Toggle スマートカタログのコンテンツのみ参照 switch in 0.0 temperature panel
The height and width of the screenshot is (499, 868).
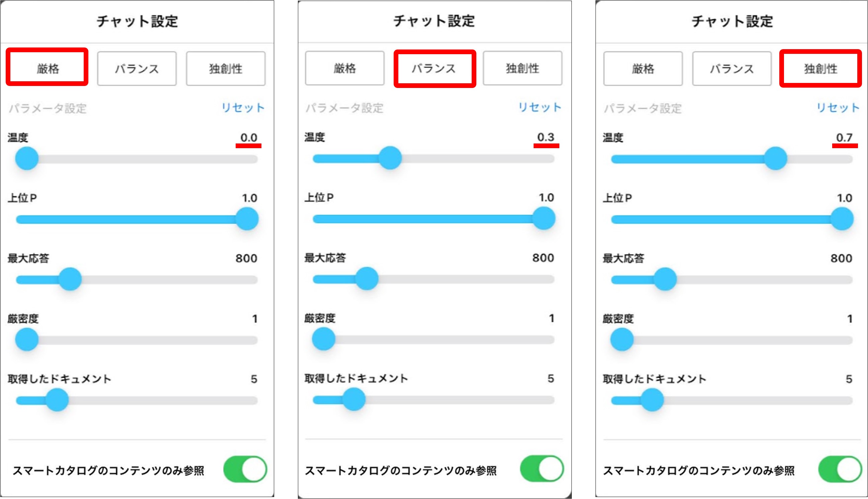pyautogui.click(x=245, y=469)
